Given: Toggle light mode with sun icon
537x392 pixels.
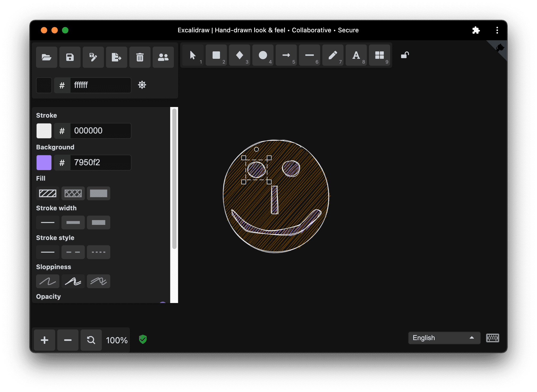Looking at the screenshot, I should pyautogui.click(x=142, y=85).
